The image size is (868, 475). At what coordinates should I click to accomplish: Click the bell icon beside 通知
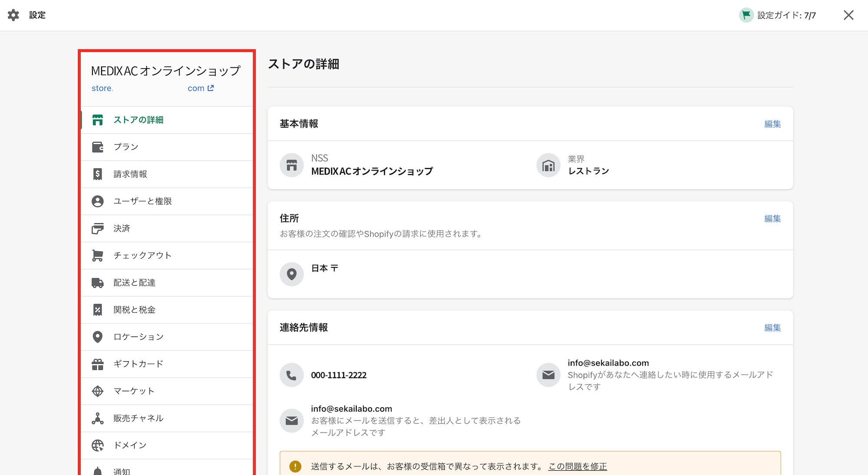coord(98,471)
